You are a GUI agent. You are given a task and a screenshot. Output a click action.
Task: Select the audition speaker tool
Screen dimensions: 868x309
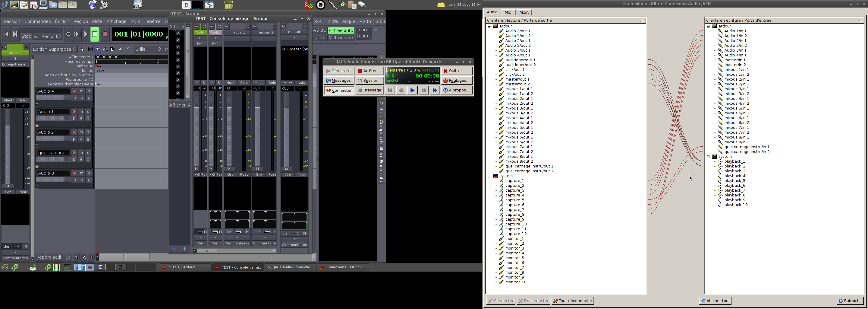pyautogui.click(x=120, y=49)
